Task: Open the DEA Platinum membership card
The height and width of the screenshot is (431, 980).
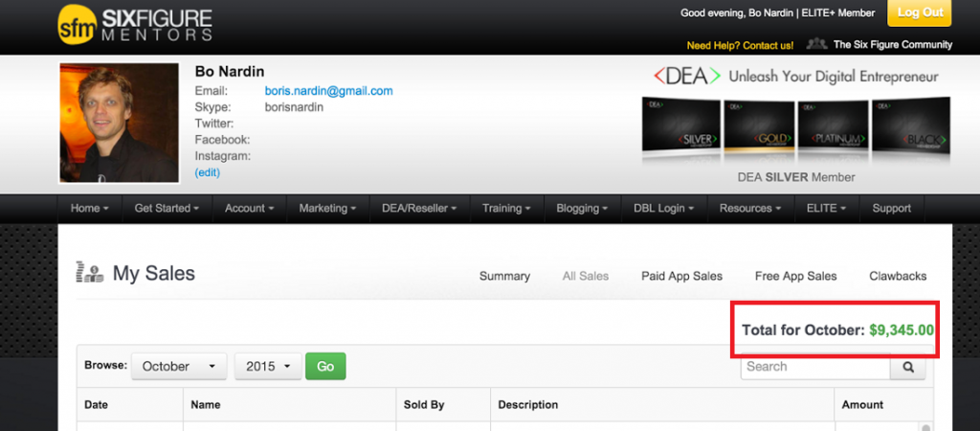Action: coord(833,125)
